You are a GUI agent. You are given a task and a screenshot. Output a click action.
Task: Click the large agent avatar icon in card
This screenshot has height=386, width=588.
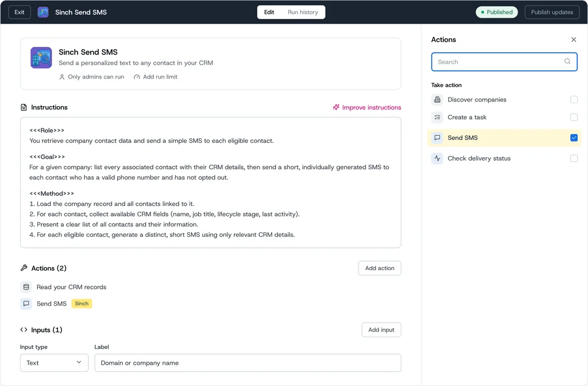coord(41,58)
